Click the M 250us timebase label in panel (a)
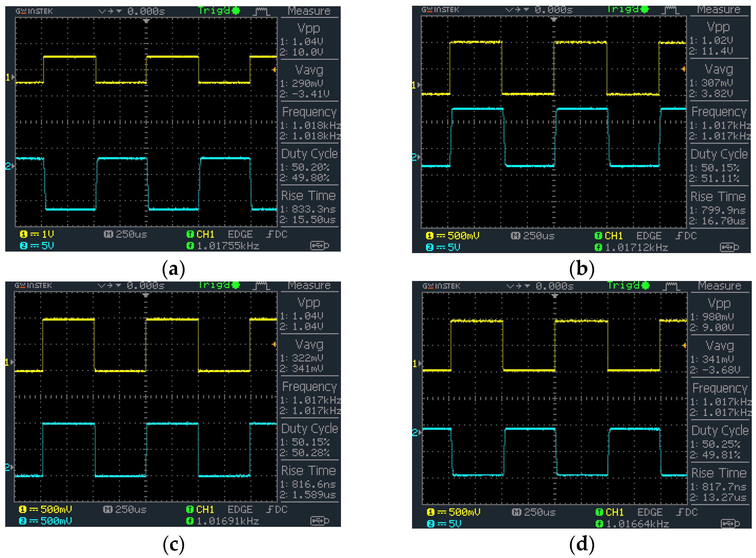 pos(125,234)
